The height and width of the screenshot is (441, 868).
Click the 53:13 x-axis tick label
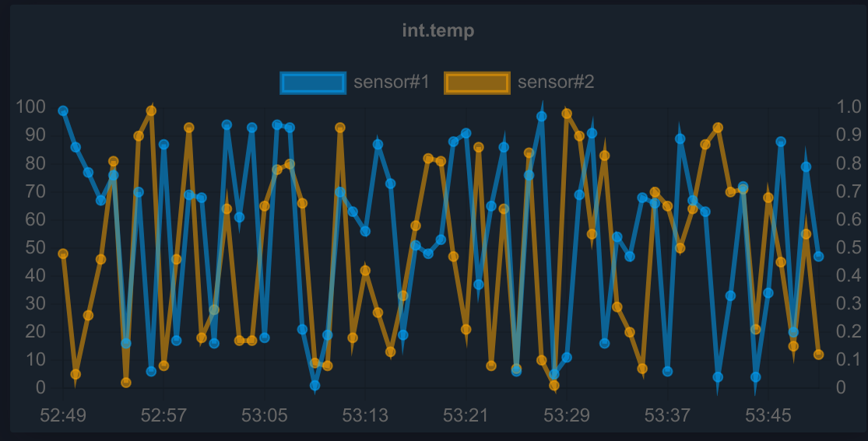coord(365,415)
